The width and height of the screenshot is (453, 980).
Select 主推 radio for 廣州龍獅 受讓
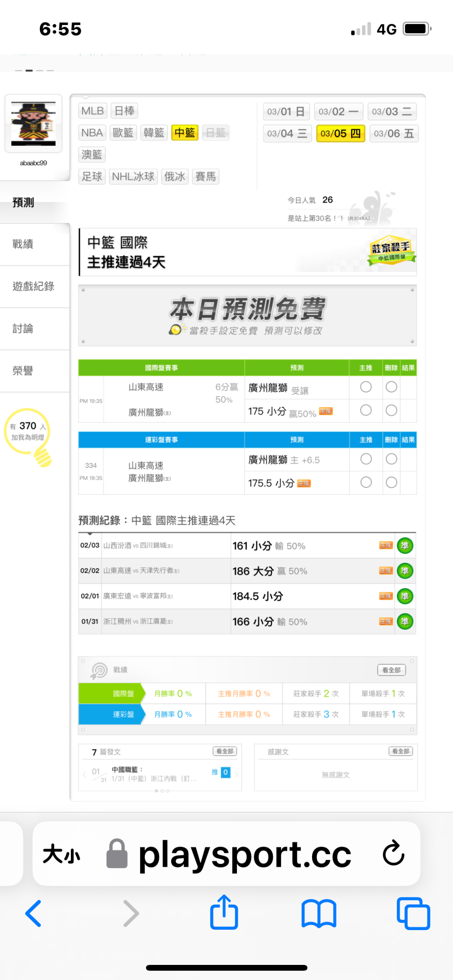point(366,387)
